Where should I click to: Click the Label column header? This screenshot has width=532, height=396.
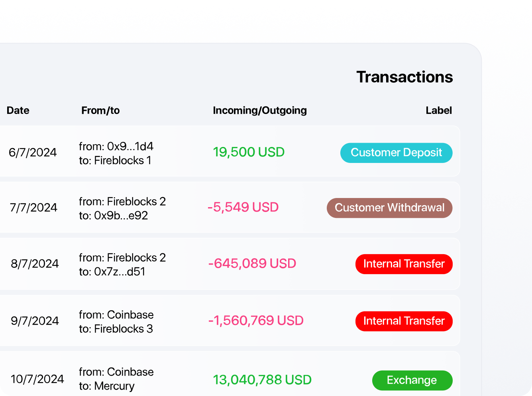[x=439, y=110]
